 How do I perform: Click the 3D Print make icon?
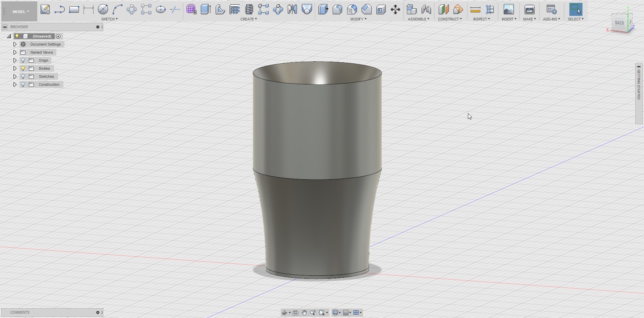tap(529, 9)
